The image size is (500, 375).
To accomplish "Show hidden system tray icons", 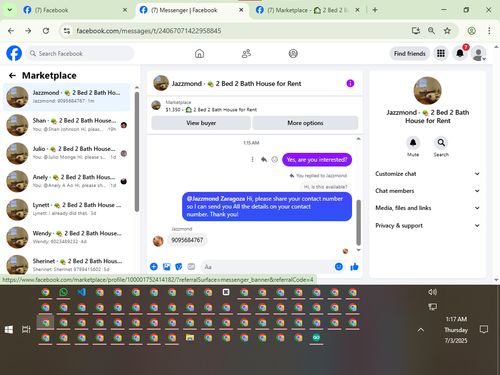I will pyautogui.click(x=421, y=330).
